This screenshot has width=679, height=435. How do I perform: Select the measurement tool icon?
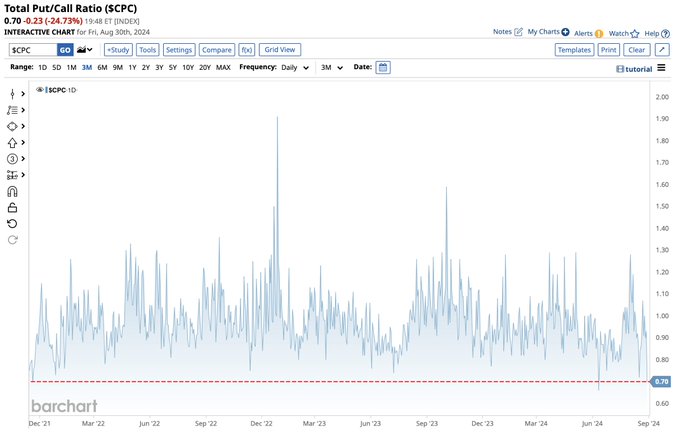pos(12,175)
